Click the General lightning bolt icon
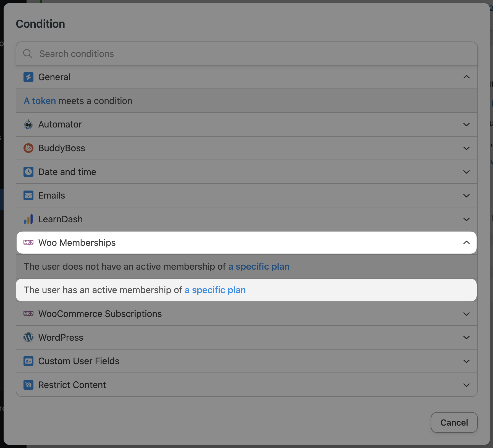Image resolution: width=493 pixels, height=448 pixels. (x=28, y=77)
